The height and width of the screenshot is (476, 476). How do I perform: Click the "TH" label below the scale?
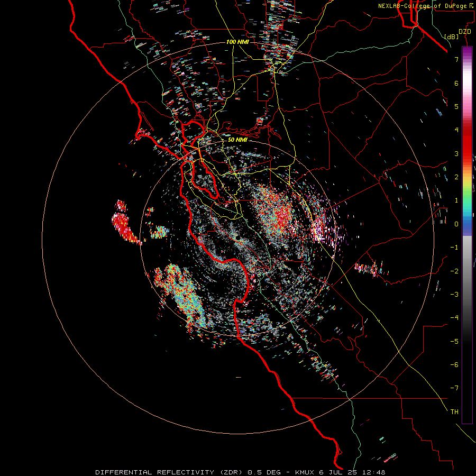coord(454,412)
